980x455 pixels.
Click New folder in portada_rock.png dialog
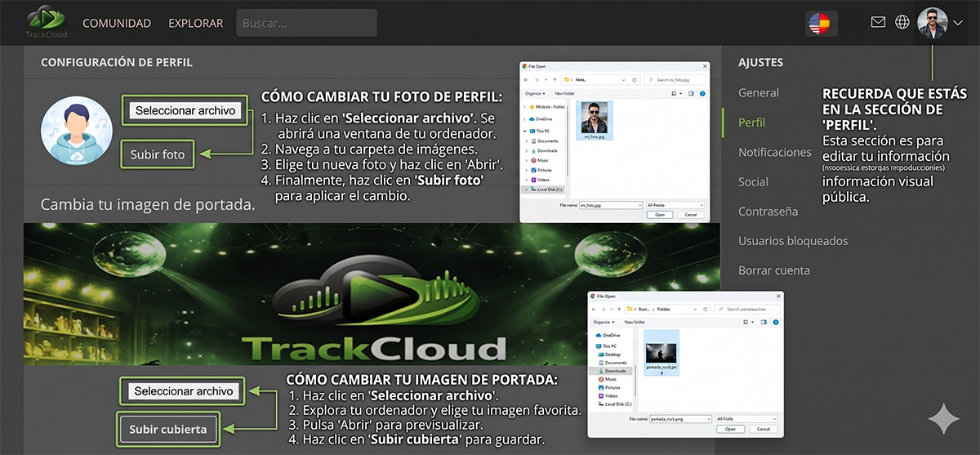point(635,322)
